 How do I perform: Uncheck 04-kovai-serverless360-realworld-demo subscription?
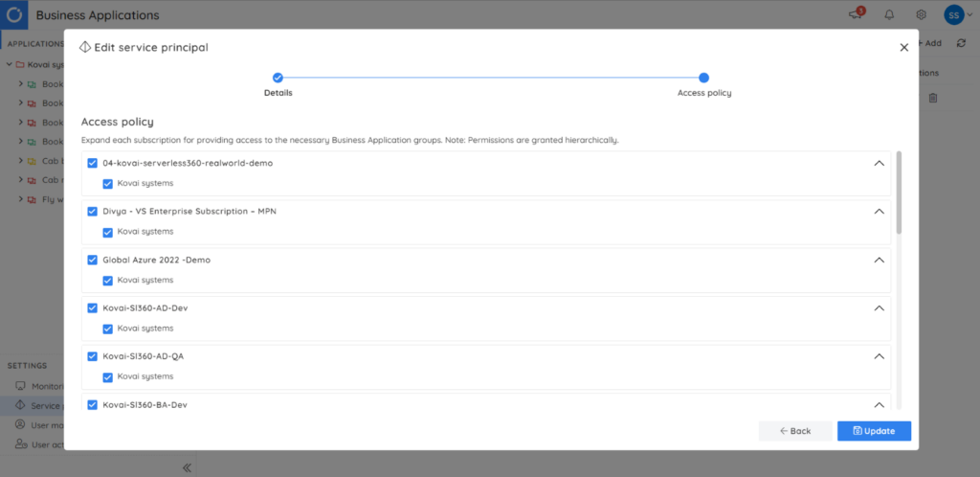coord(93,163)
